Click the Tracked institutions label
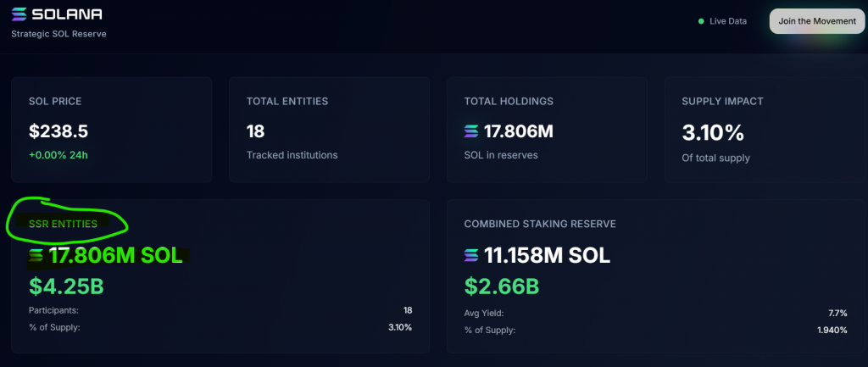This screenshot has height=367, width=868. 292,155
